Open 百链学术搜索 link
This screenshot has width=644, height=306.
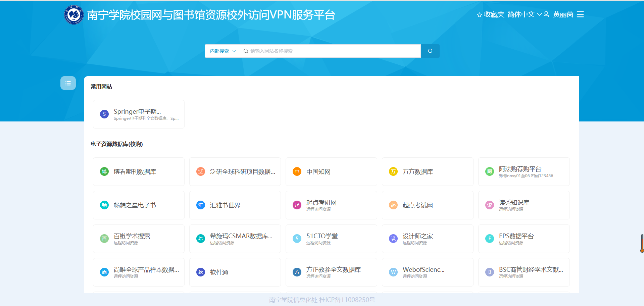tap(132, 236)
